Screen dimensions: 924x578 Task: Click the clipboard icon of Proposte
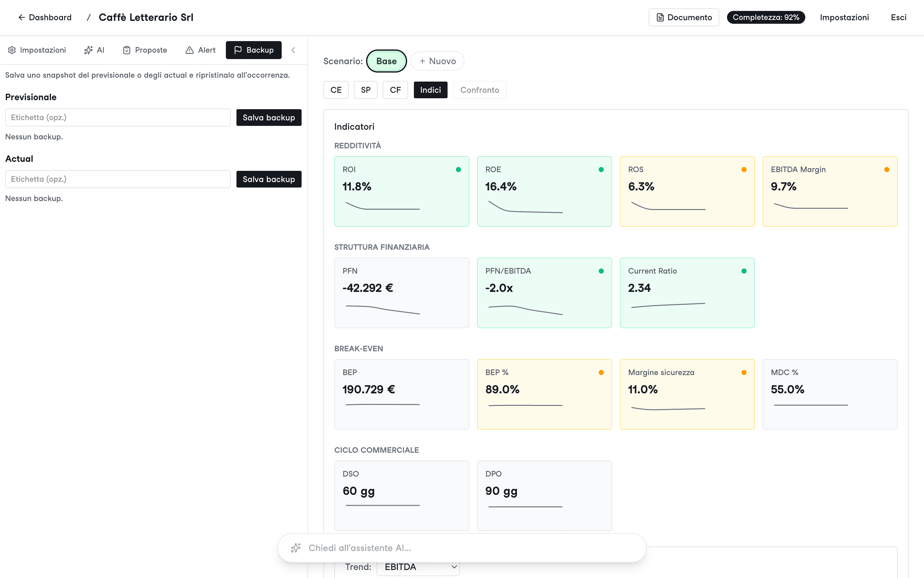[126, 50]
